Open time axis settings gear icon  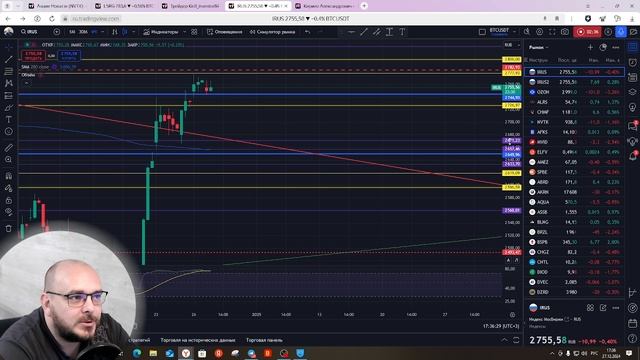point(512,315)
